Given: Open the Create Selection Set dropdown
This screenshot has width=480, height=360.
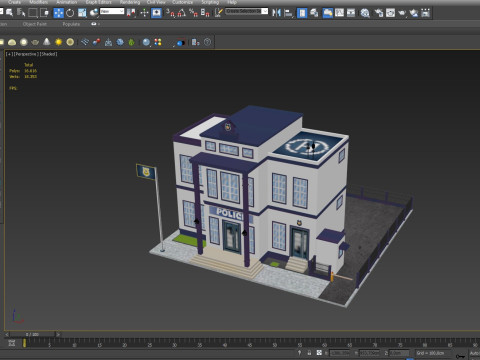Looking at the screenshot, I should pyautogui.click(x=246, y=11).
